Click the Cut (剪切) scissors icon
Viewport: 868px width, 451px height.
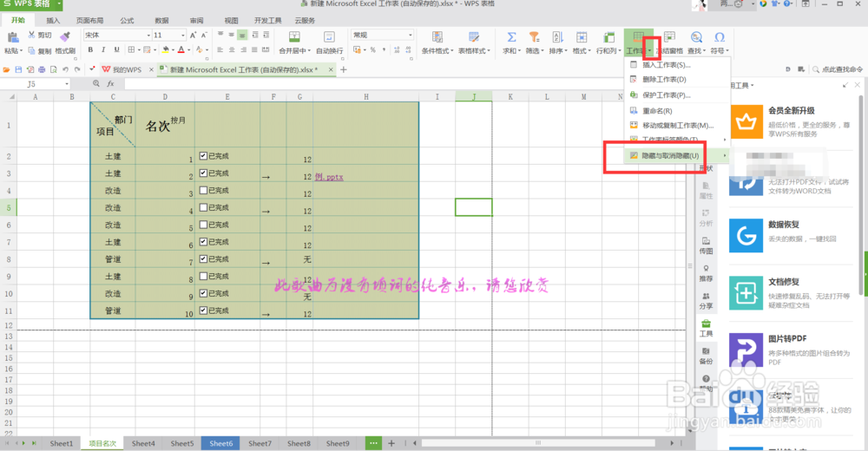coord(31,35)
